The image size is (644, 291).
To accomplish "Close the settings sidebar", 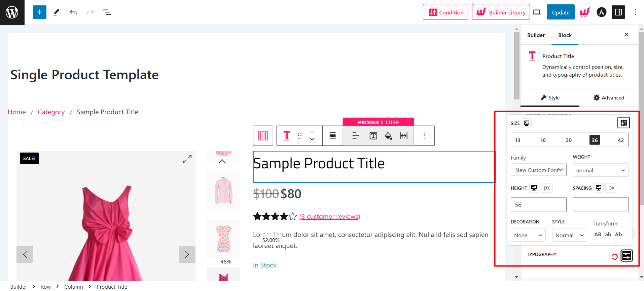I will click(x=627, y=35).
